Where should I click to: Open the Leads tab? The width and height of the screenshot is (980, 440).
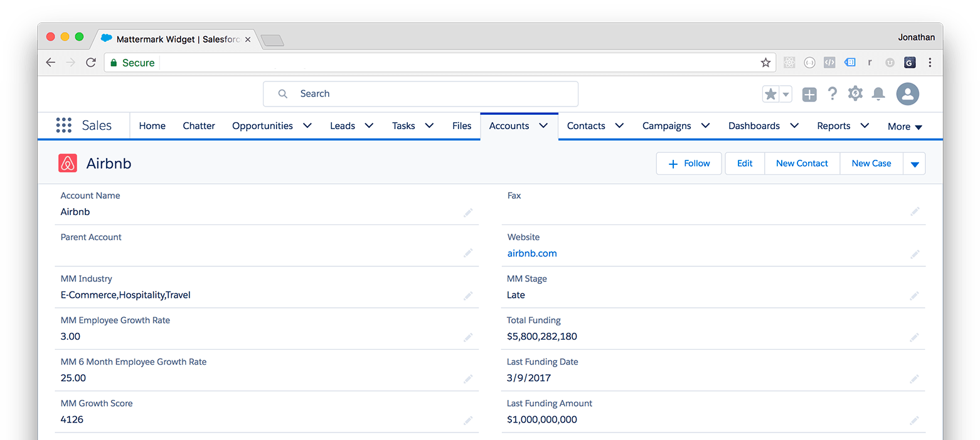(x=343, y=125)
